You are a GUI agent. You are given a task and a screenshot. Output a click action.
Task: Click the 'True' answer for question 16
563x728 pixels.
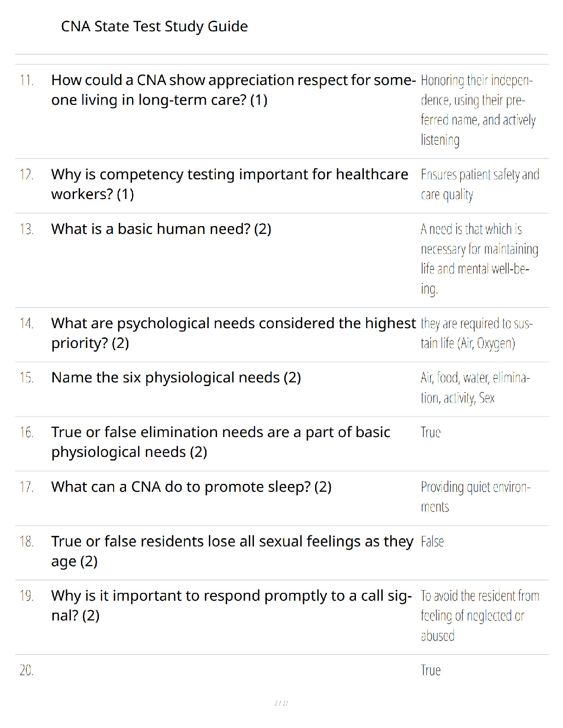431,432
